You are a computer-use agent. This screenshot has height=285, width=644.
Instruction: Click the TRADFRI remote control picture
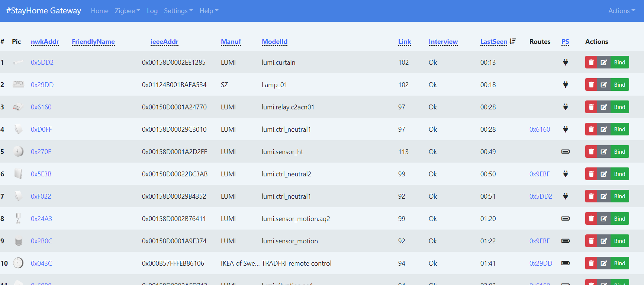(x=18, y=263)
